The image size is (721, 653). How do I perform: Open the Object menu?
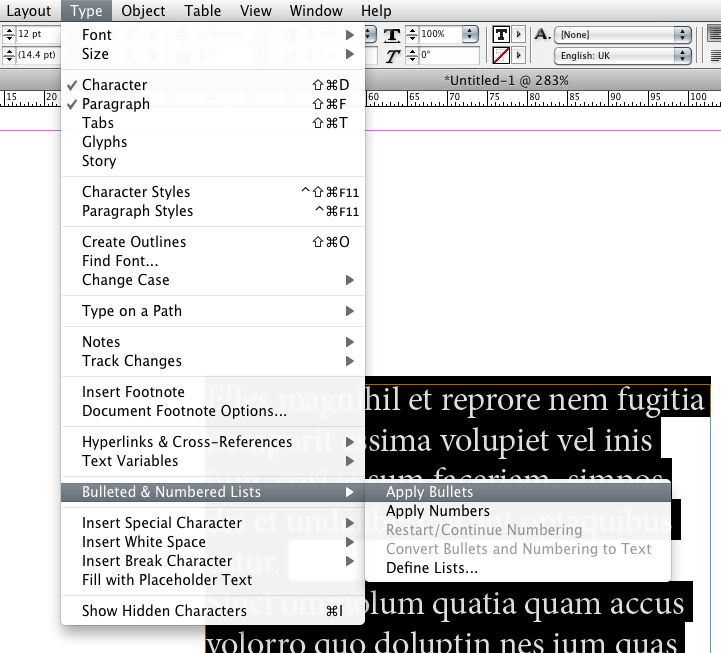(143, 11)
